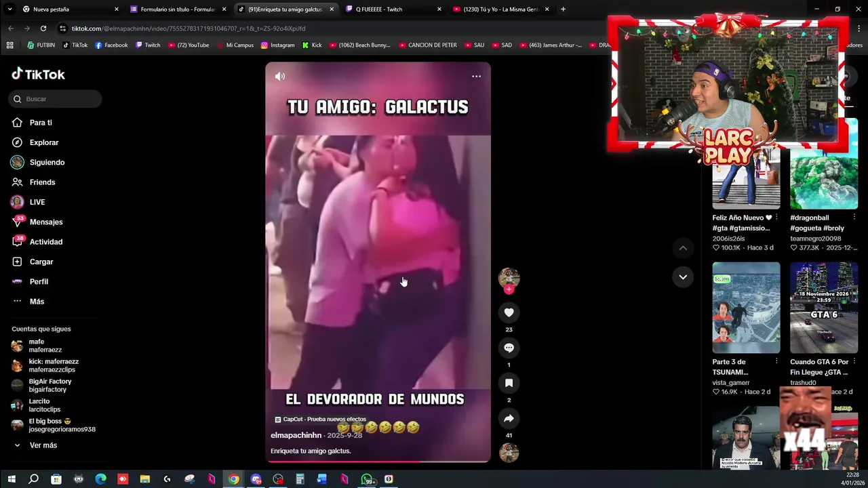Viewport: 868px width, 488px height.
Task: Open FUTBIN bookmark
Action: coord(41,45)
